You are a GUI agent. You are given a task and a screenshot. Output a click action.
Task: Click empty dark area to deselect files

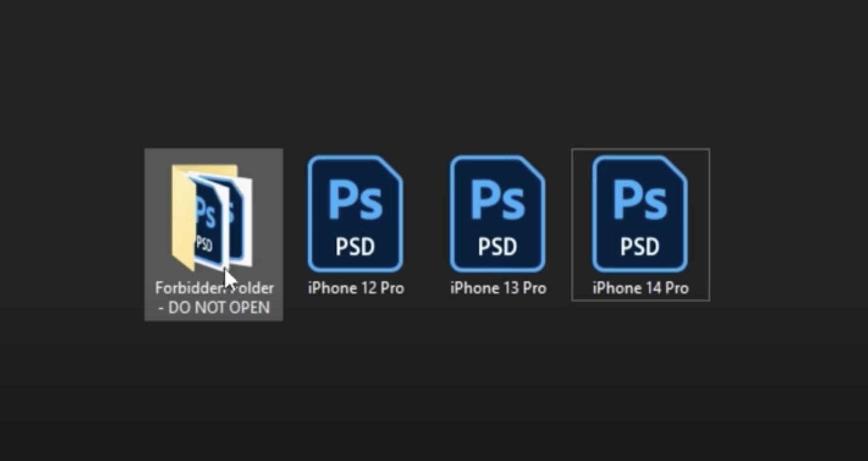434,387
